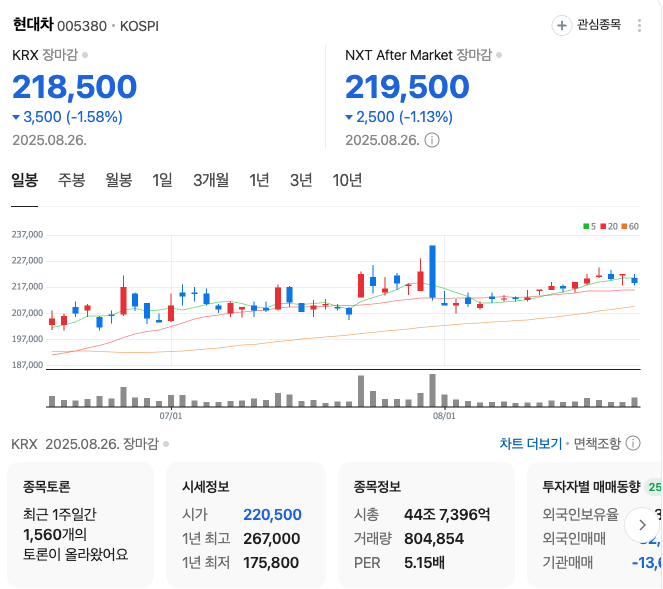Click the 08/01 date axis label

pyautogui.click(x=444, y=416)
